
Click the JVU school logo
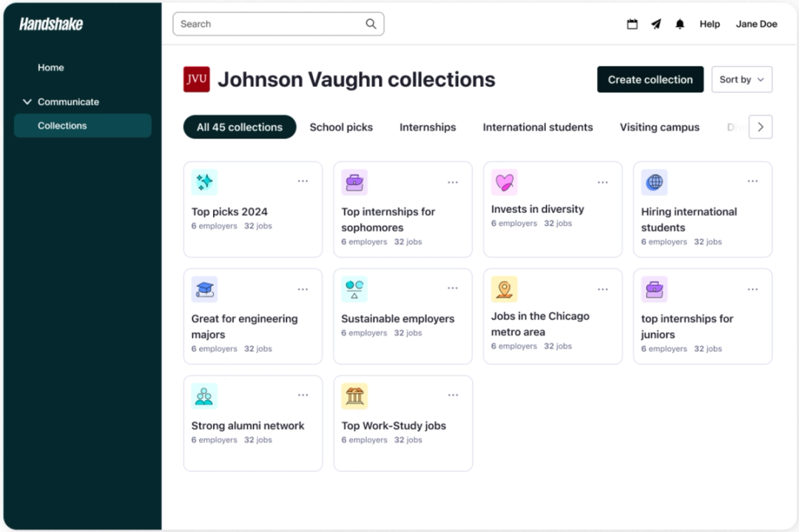pos(196,79)
